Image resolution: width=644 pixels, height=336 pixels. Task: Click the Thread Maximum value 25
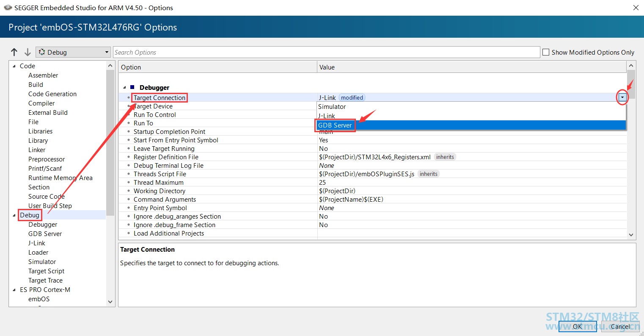click(322, 183)
